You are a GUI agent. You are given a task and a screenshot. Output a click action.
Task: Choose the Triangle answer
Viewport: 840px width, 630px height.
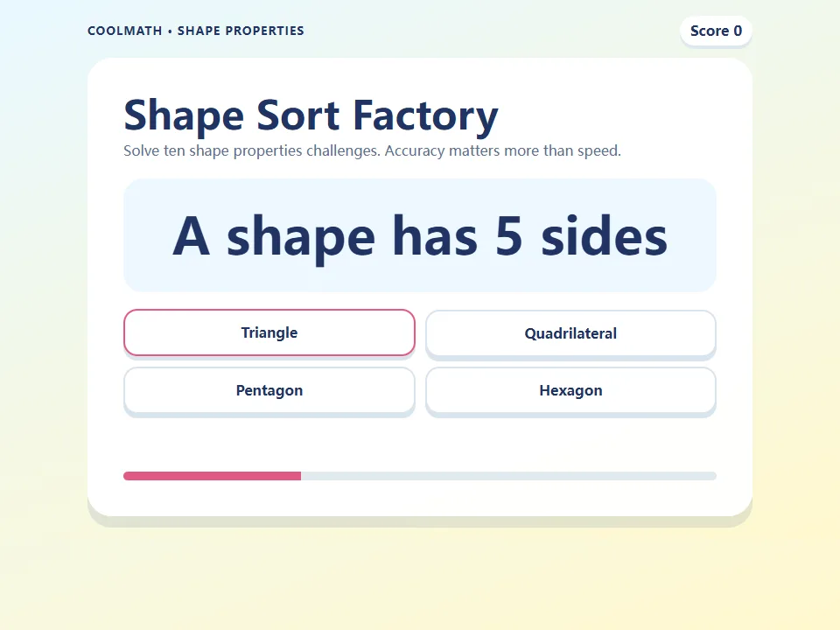(269, 332)
